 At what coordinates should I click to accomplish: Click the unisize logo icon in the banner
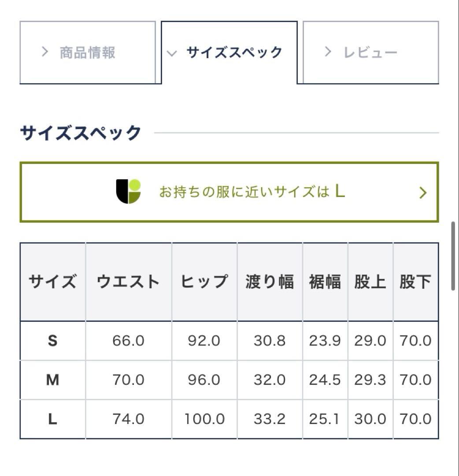127,192
